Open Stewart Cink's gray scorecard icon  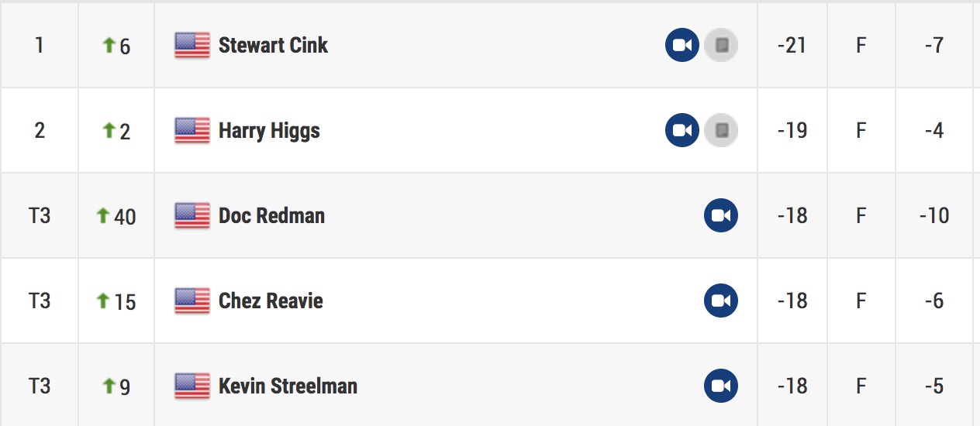click(x=721, y=45)
